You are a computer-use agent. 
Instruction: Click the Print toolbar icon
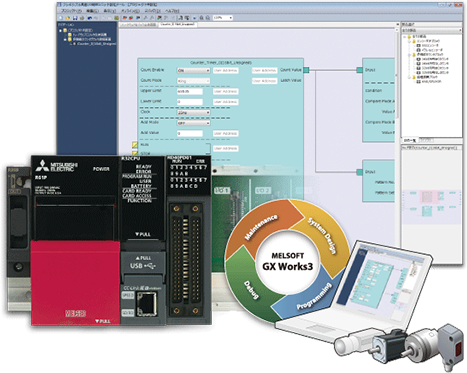82,18
